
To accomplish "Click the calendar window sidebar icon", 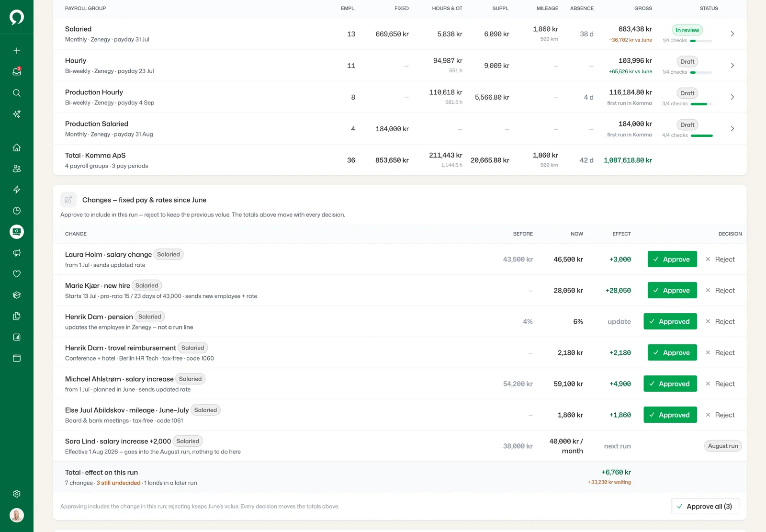I will (x=17, y=358).
